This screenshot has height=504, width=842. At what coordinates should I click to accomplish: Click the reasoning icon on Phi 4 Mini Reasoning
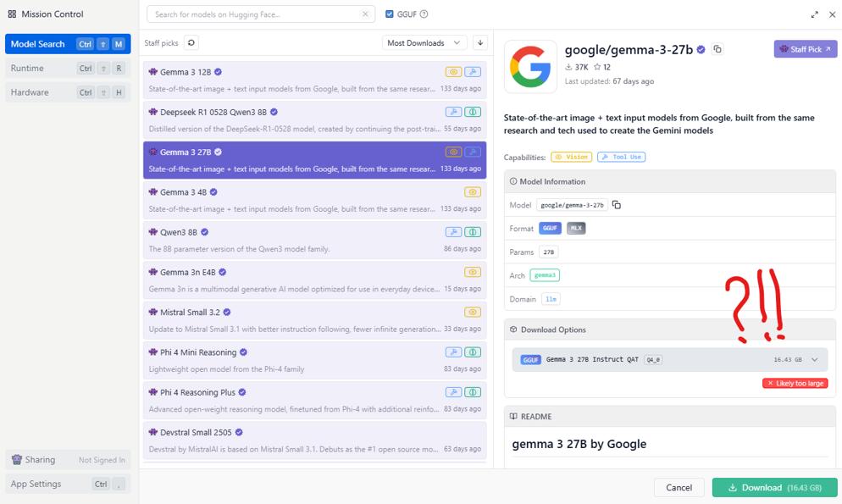(x=473, y=352)
